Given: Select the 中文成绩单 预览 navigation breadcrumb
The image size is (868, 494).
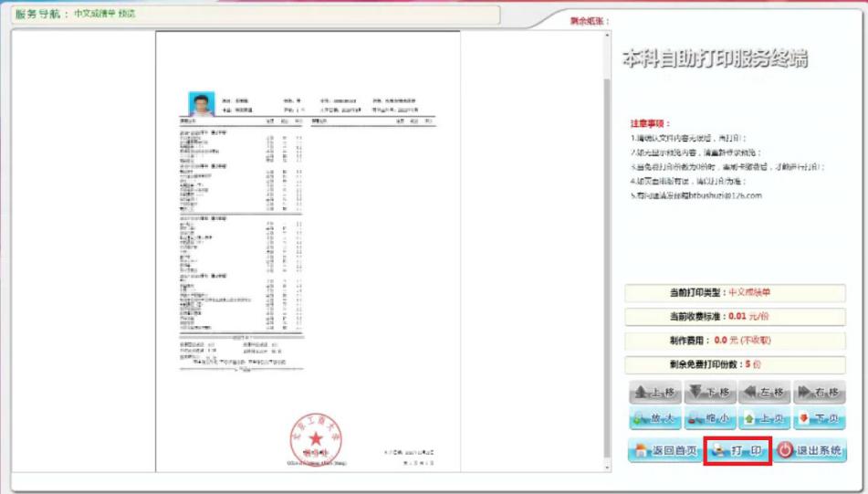Looking at the screenshot, I should click(x=105, y=15).
